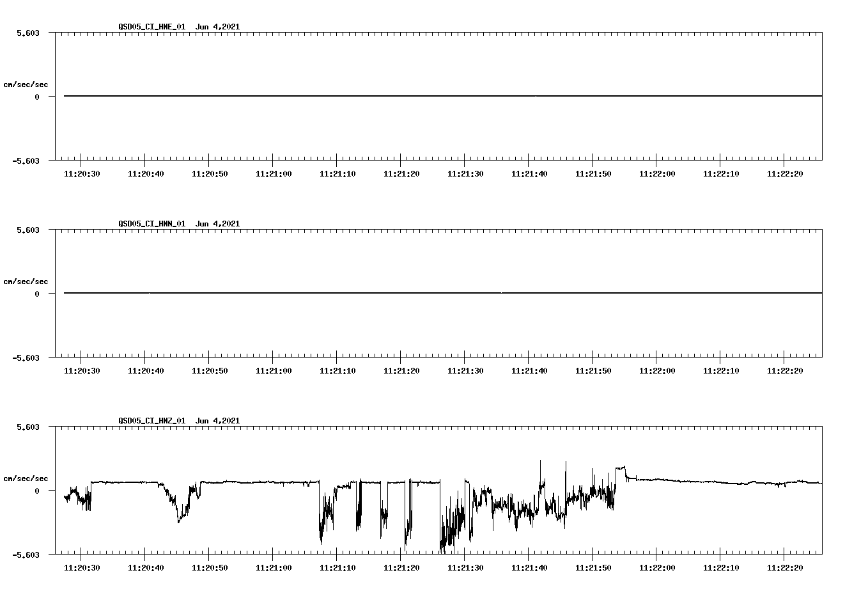Click the cm/sec/sec unit label on HNN plot
This screenshot has height=591, width=868.
pos(26,281)
